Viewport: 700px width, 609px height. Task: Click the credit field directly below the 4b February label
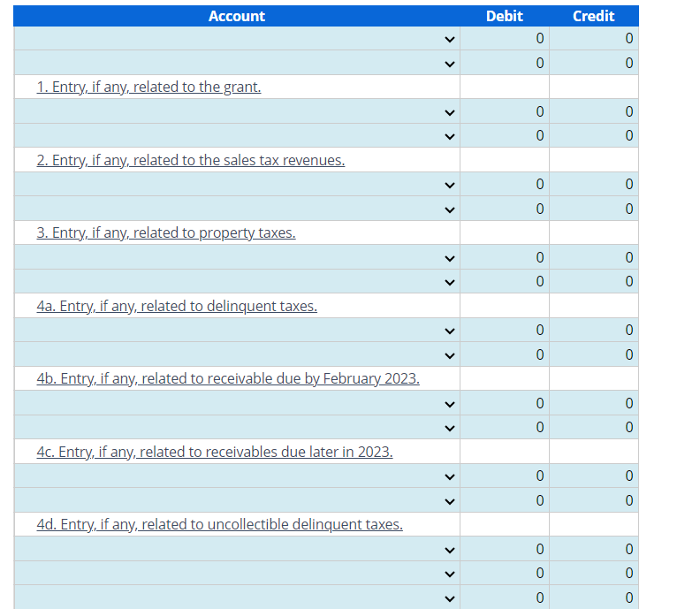(594, 403)
